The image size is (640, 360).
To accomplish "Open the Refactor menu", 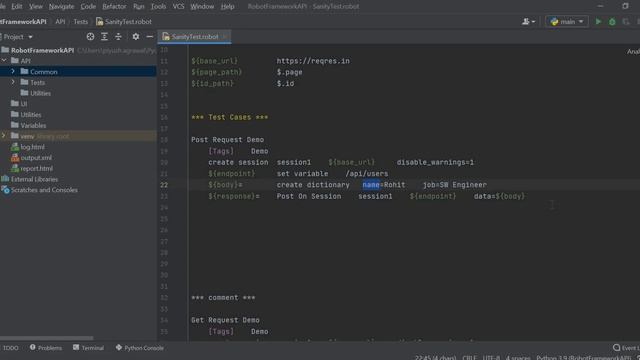I will coord(114,7).
